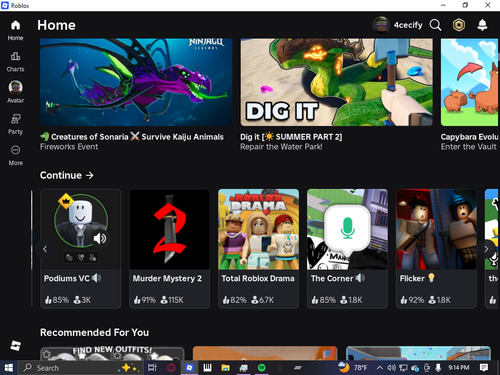
Task: Open Spotify from the taskbar
Action: coord(262,368)
